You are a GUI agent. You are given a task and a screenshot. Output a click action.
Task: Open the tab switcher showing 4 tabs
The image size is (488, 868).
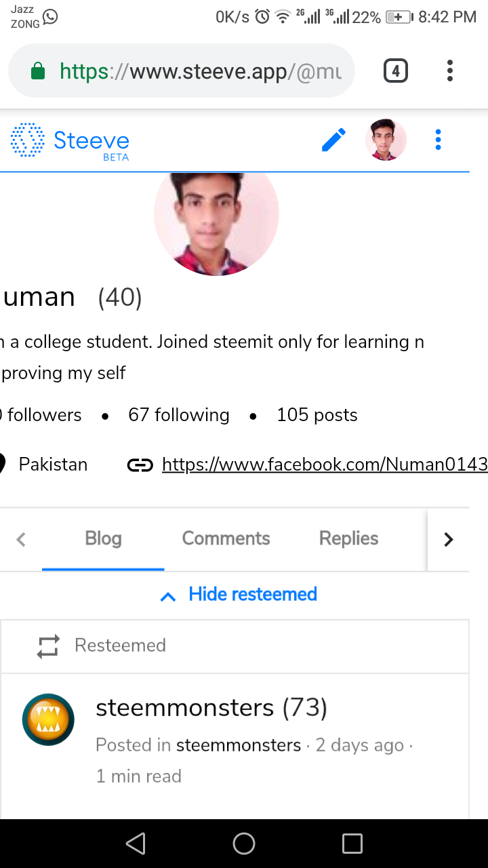396,71
